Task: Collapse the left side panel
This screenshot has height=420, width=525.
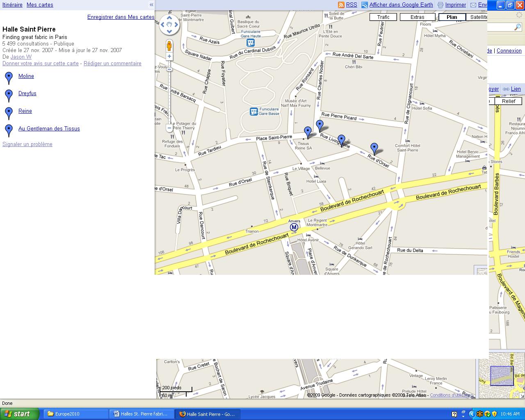Action: 151,5
